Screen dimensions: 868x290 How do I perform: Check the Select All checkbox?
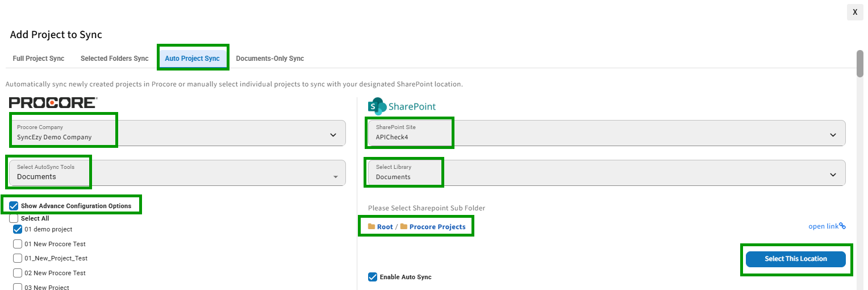click(14, 218)
